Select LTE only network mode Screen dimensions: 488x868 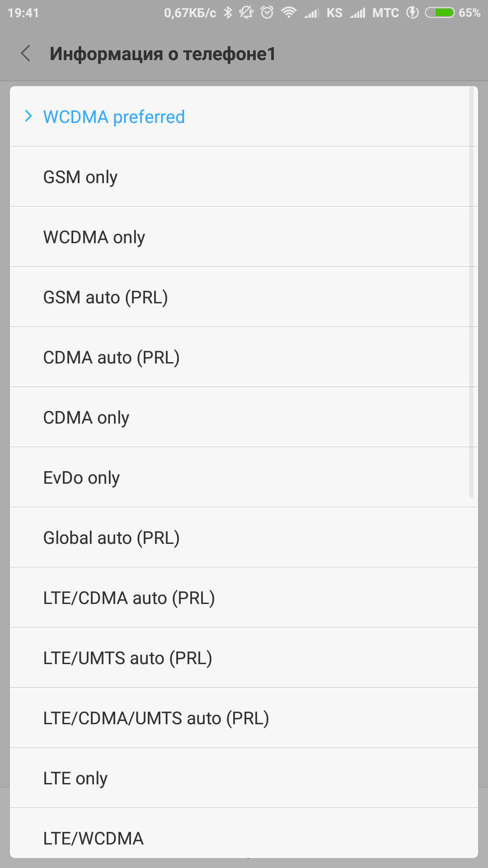coord(75,778)
